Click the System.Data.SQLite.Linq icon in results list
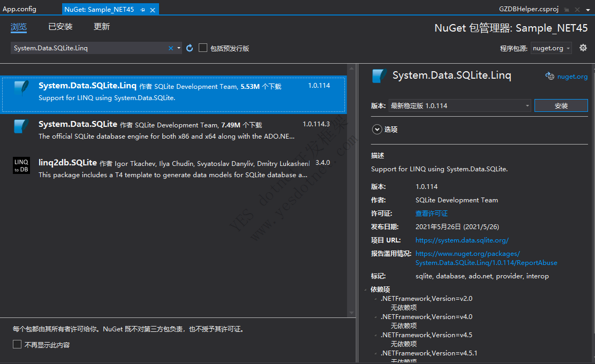 pyautogui.click(x=21, y=88)
